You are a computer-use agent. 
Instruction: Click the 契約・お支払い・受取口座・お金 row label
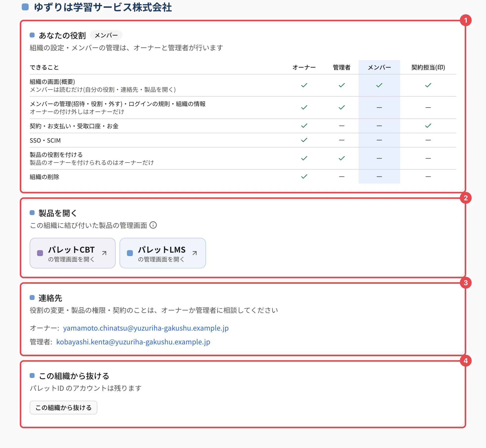tap(74, 126)
